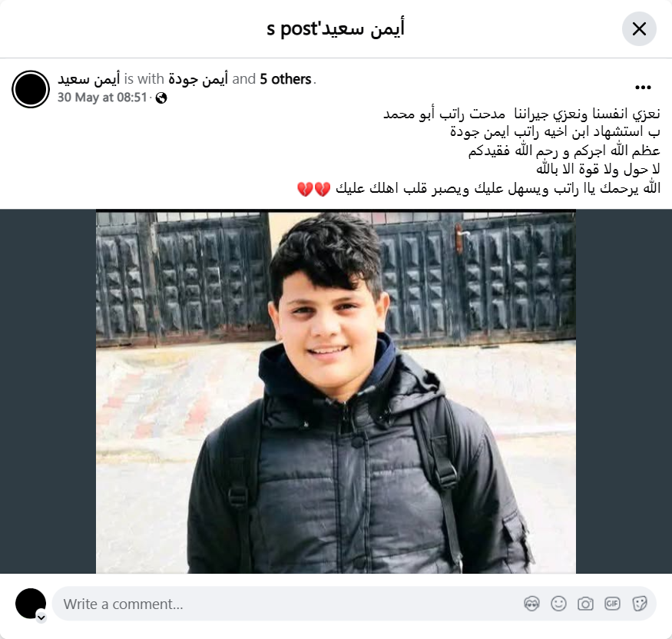The height and width of the screenshot is (639, 672).
Task: Open the 30 May at 08:51 timestamp link
Action: coord(102,98)
